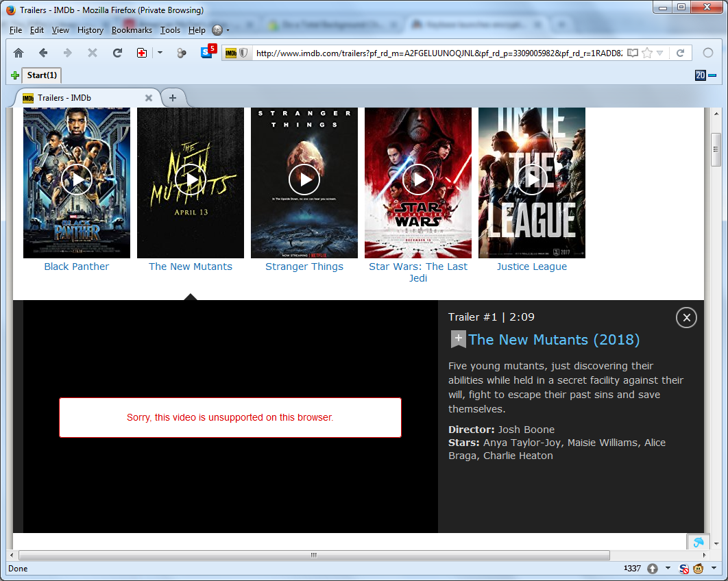
Task: Select the Start(1) tab
Action: click(x=42, y=75)
